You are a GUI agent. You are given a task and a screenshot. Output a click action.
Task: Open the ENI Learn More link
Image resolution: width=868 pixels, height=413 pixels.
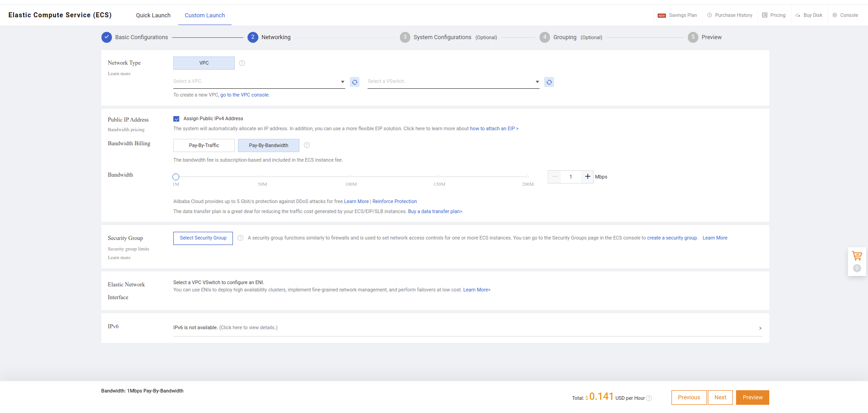click(x=477, y=290)
